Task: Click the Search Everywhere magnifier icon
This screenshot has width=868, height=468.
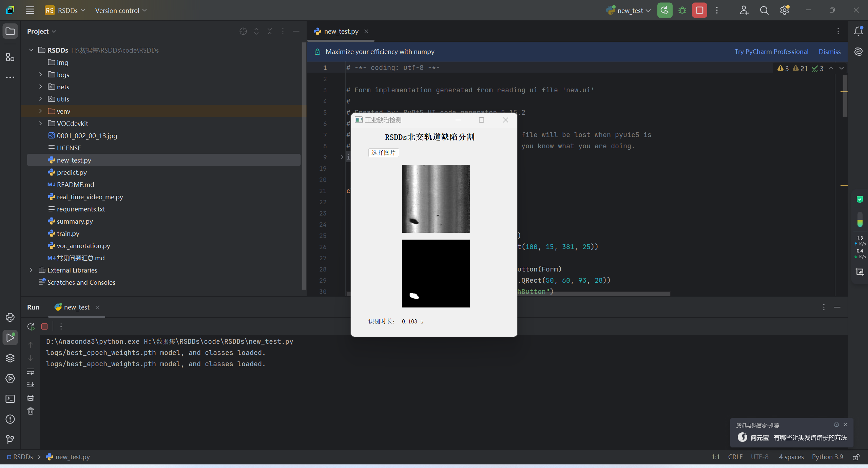Action: [764, 11]
